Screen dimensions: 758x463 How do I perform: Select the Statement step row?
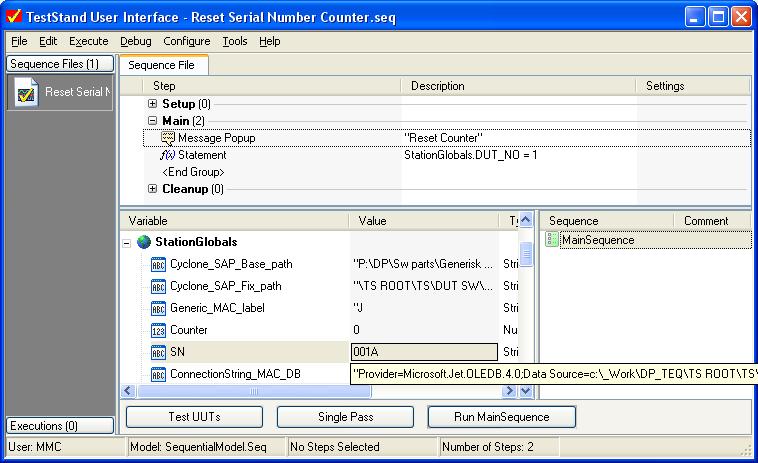447,155
